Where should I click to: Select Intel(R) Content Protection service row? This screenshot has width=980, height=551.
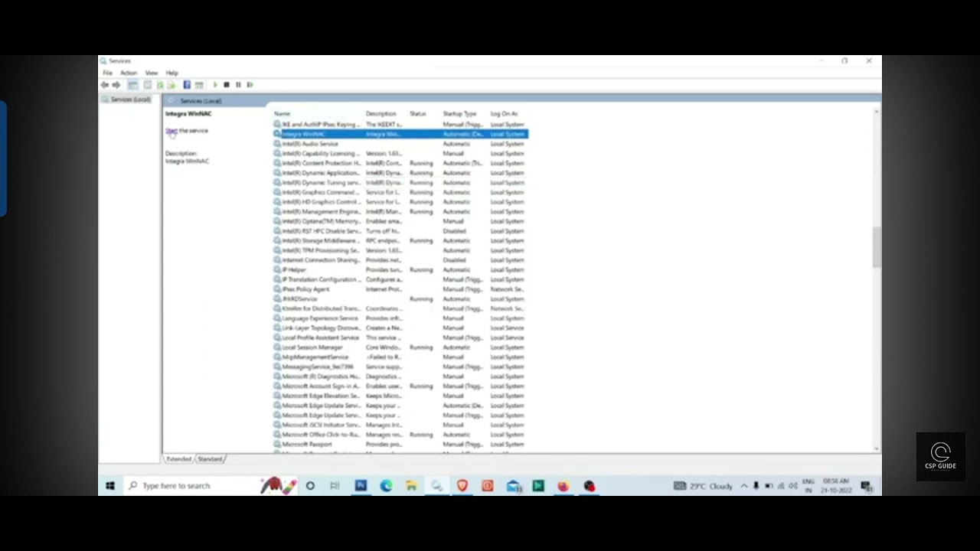coord(400,163)
